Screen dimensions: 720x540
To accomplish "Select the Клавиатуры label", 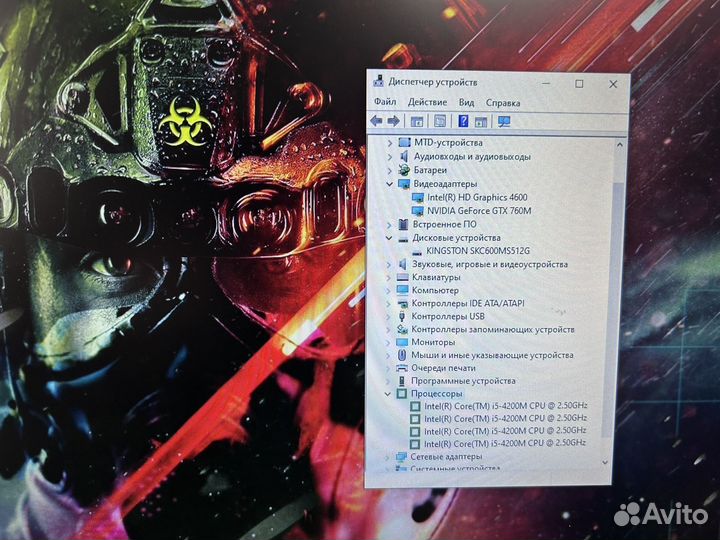I will tap(436, 277).
